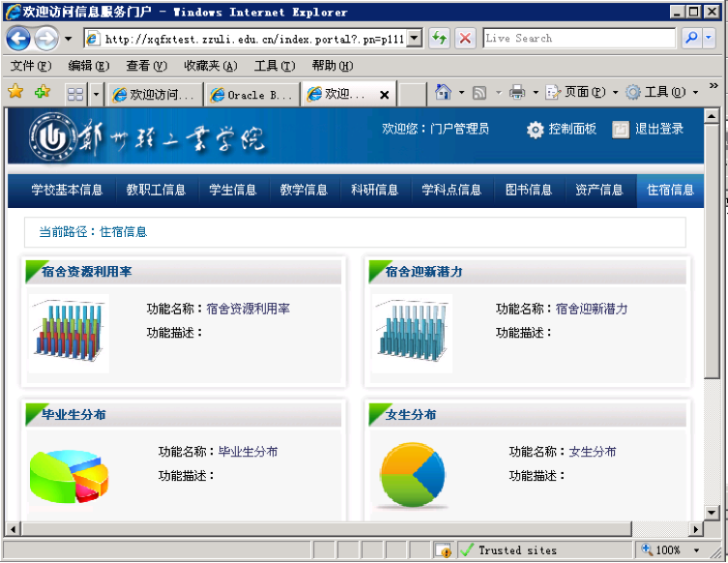
Task: Open the search provider dropdown arrow
Action: tap(709, 38)
